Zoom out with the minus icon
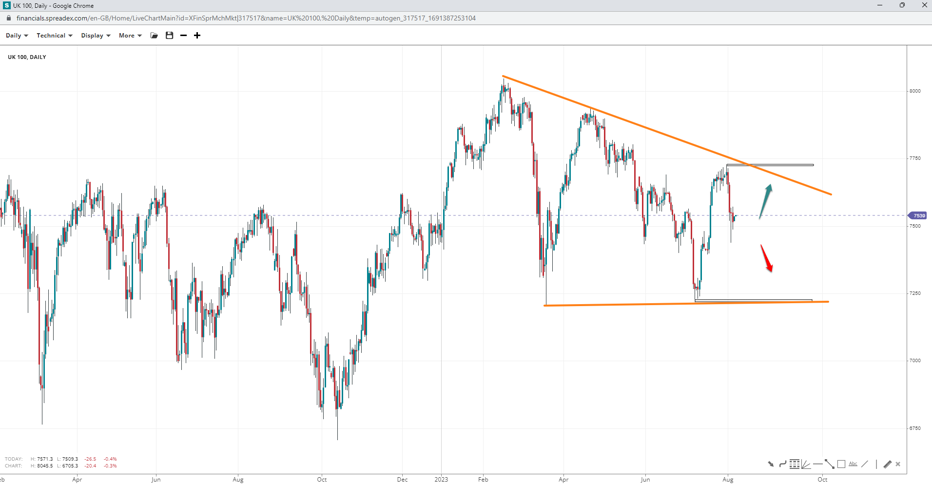This screenshot has height=485, width=932. (x=183, y=36)
